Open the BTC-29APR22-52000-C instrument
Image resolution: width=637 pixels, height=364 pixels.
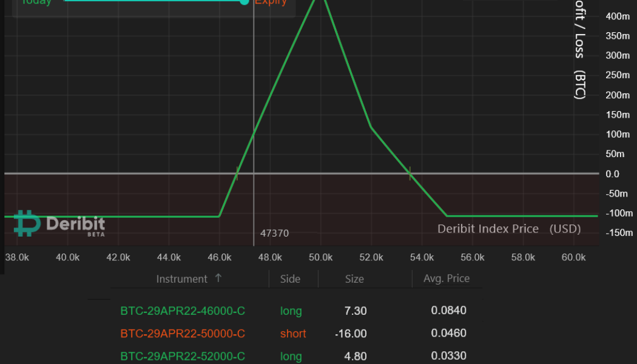183,356
